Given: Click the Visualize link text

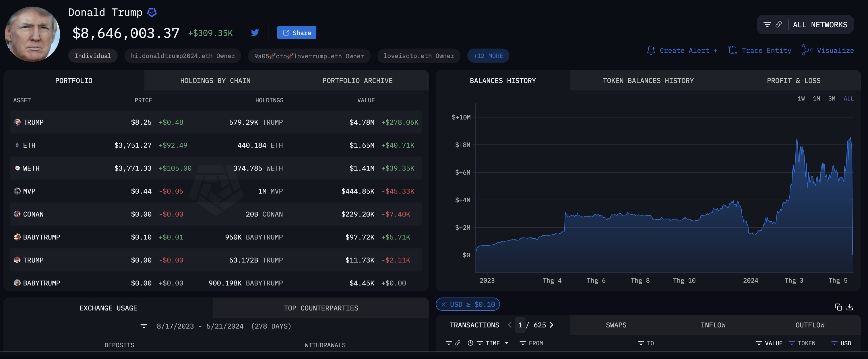Looking at the screenshot, I should 835,50.
